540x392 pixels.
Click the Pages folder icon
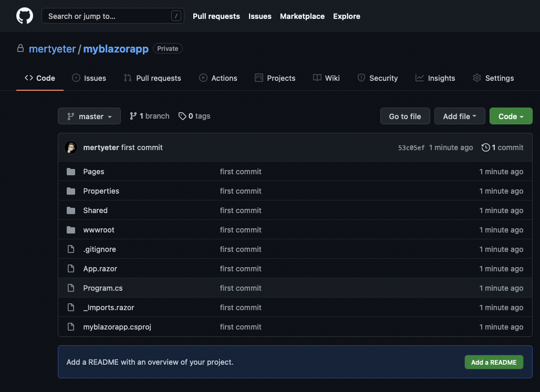[x=71, y=172]
